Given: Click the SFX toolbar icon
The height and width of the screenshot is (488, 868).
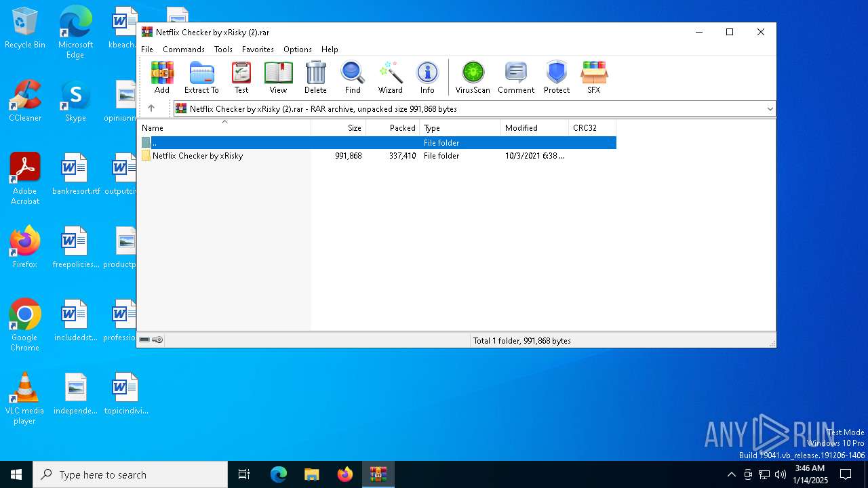Looking at the screenshot, I should [x=594, y=77].
